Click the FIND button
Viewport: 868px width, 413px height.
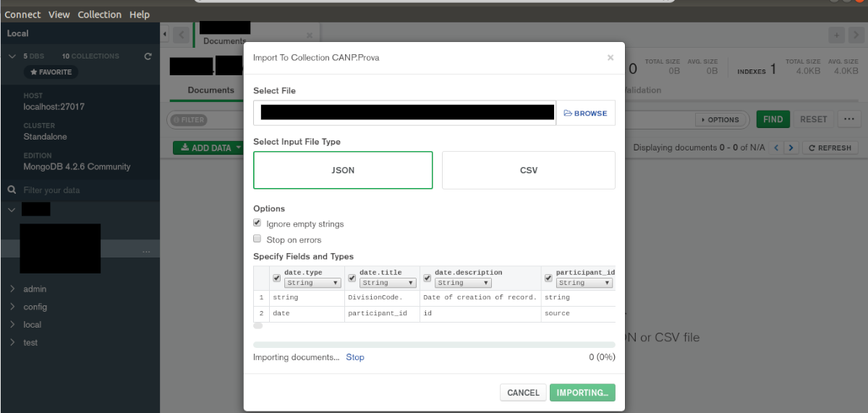(773, 119)
